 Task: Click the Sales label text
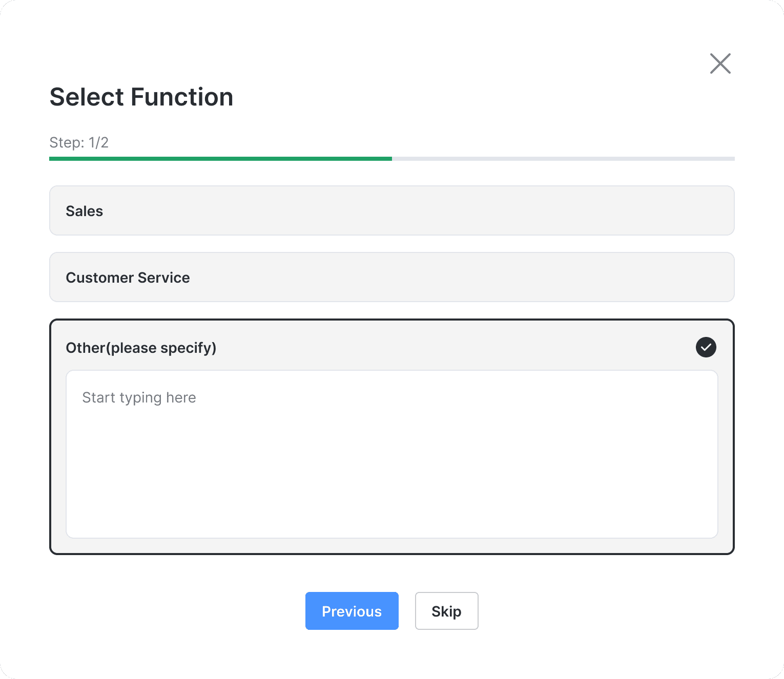[85, 211]
